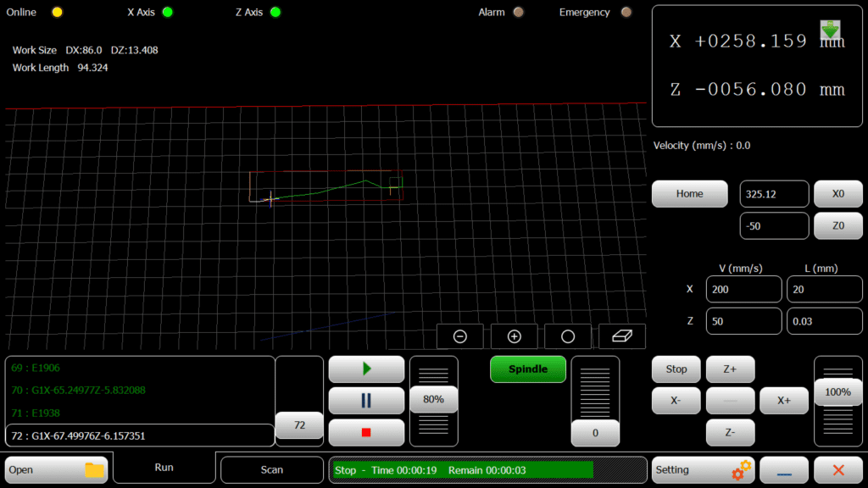
Task: Click the X Axis green indicator
Action: click(x=168, y=12)
